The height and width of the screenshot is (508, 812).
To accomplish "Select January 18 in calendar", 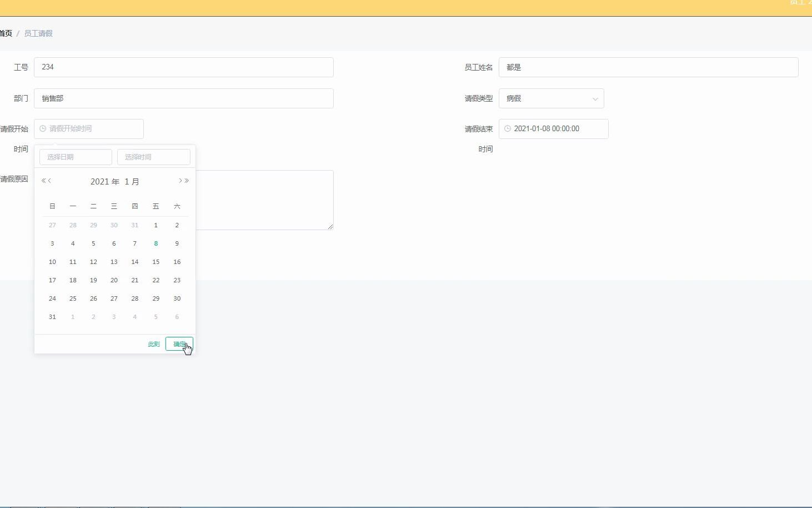I will pyautogui.click(x=73, y=280).
